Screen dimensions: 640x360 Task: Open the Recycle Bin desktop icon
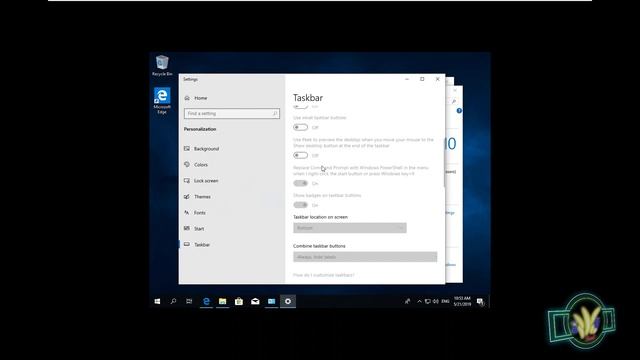pos(162,66)
